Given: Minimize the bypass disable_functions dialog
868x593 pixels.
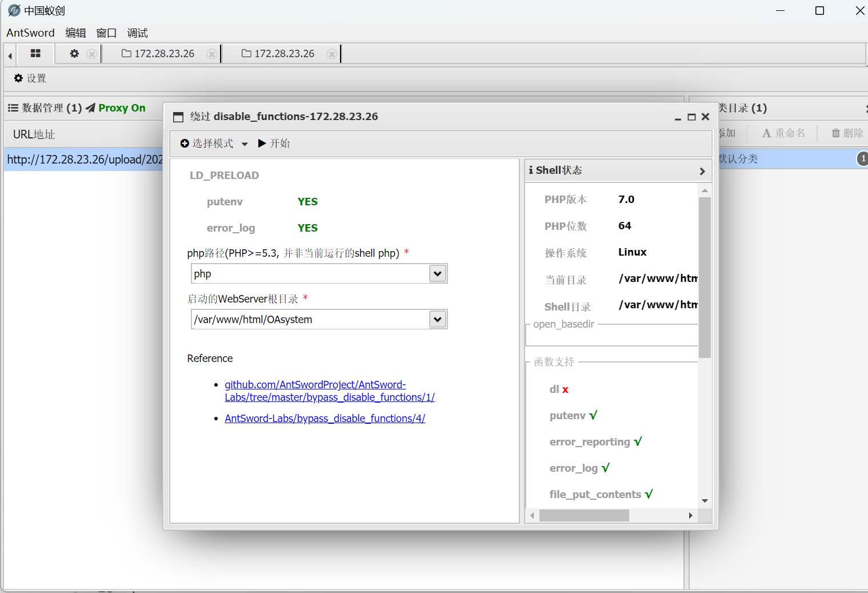Looking at the screenshot, I should 678,117.
